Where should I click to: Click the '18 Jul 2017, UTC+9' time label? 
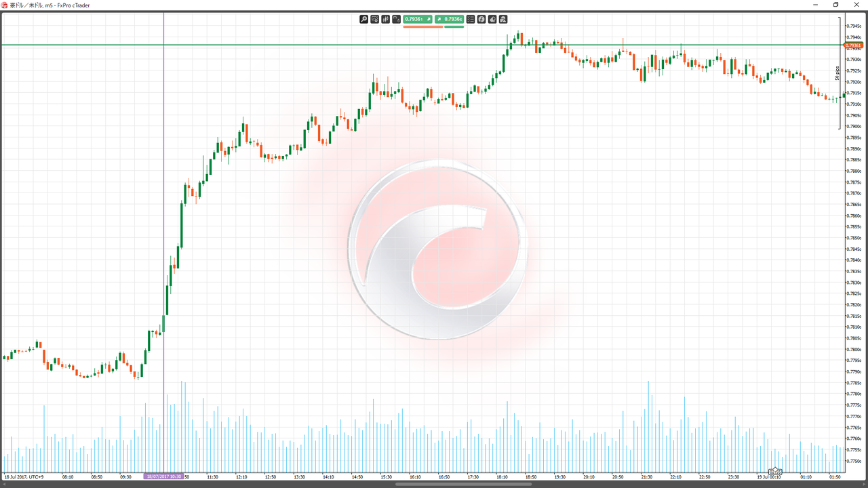pyautogui.click(x=24, y=476)
